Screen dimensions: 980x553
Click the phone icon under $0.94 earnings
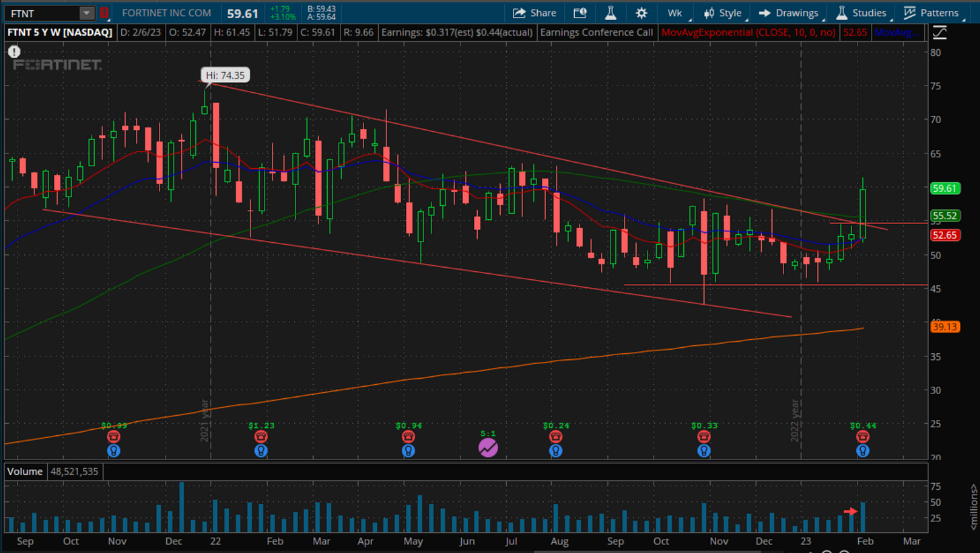click(x=409, y=436)
